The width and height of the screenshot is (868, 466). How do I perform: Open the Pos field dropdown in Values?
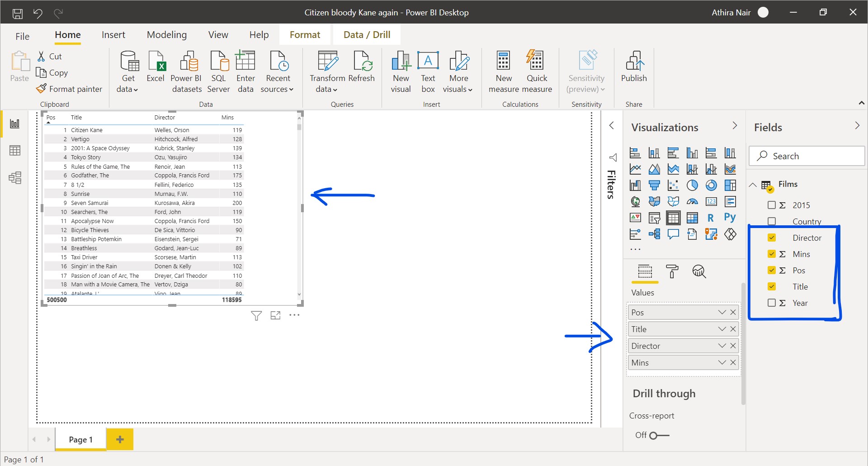coord(722,312)
